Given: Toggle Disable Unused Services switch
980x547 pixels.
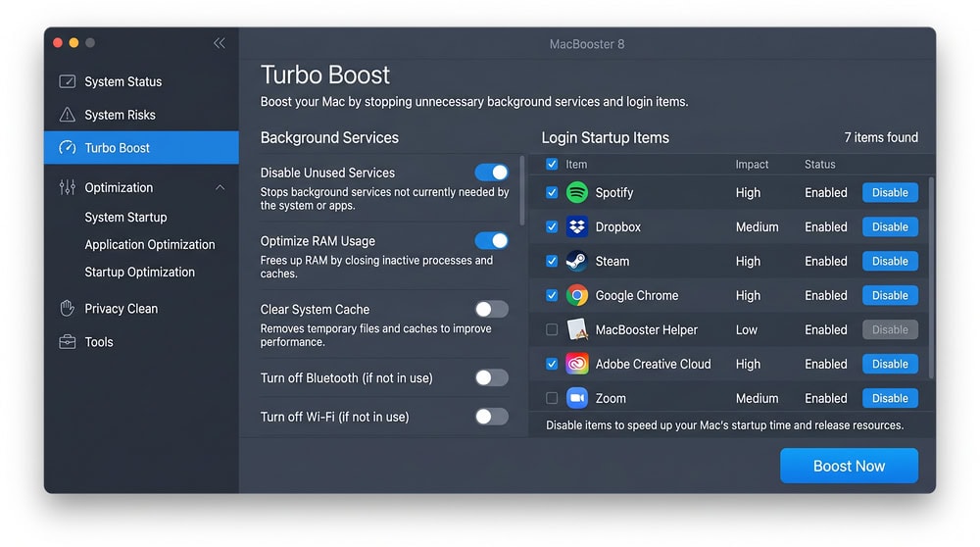Looking at the screenshot, I should [491, 173].
